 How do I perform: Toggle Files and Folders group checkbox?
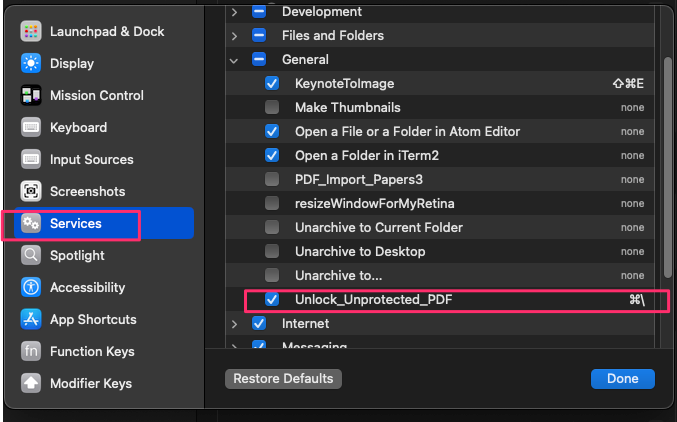point(259,35)
